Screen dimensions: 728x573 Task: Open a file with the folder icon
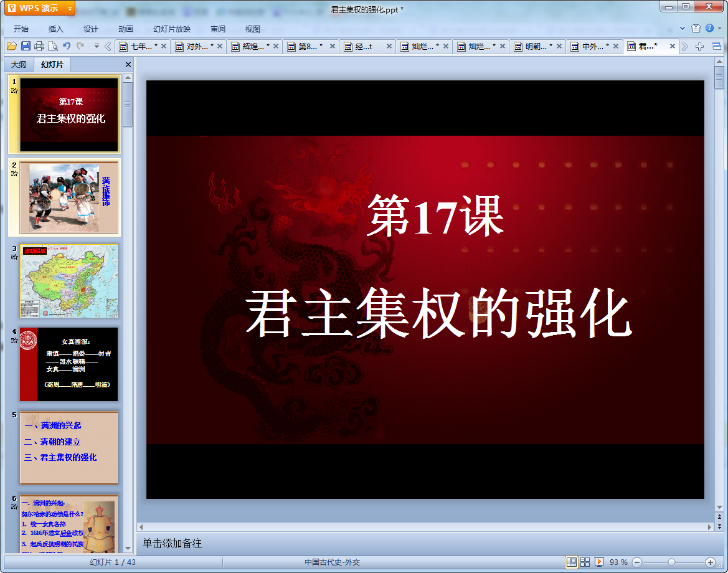(x=12, y=46)
